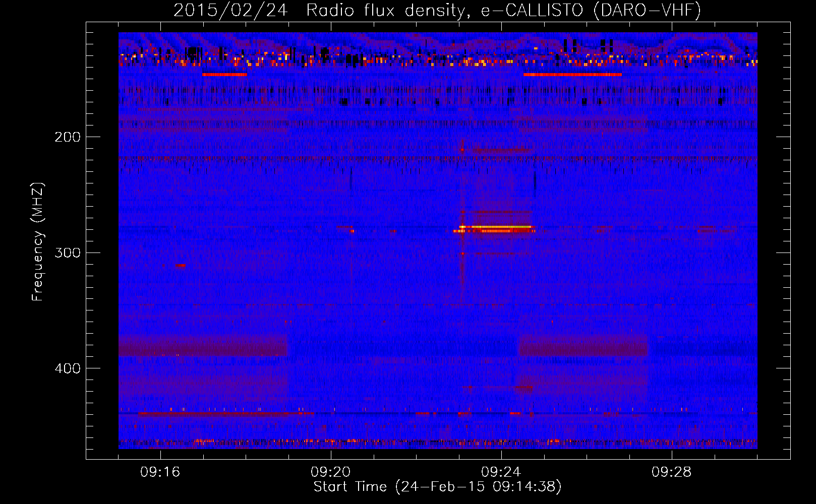This screenshot has width=816, height=504.
Task: Select the 200 frequency tick label
Action: 68,137
